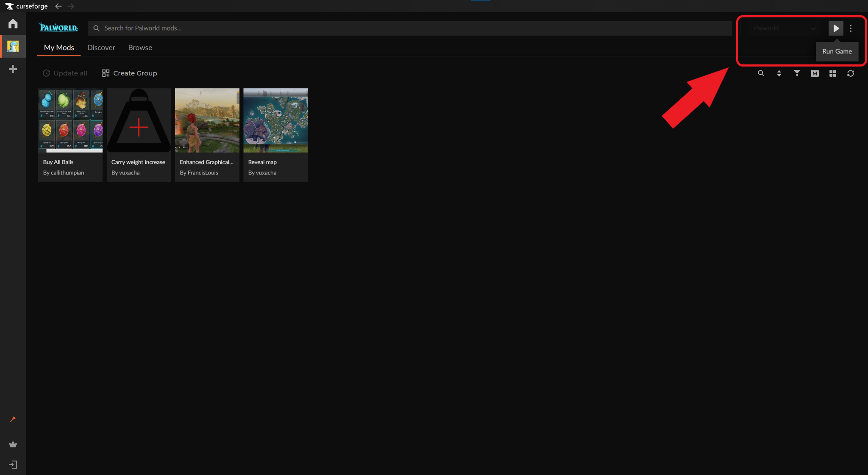Run the game with play button
868x475 pixels.
pyautogui.click(x=836, y=28)
